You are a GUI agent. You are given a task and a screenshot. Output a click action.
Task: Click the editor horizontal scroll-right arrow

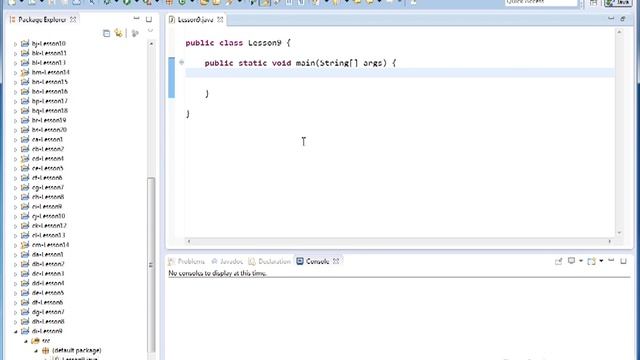[610, 241]
